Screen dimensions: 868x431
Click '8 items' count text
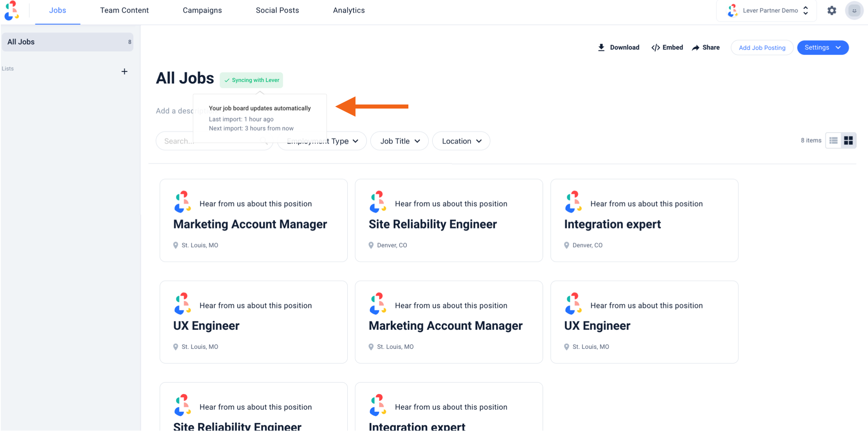click(x=811, y=140)
